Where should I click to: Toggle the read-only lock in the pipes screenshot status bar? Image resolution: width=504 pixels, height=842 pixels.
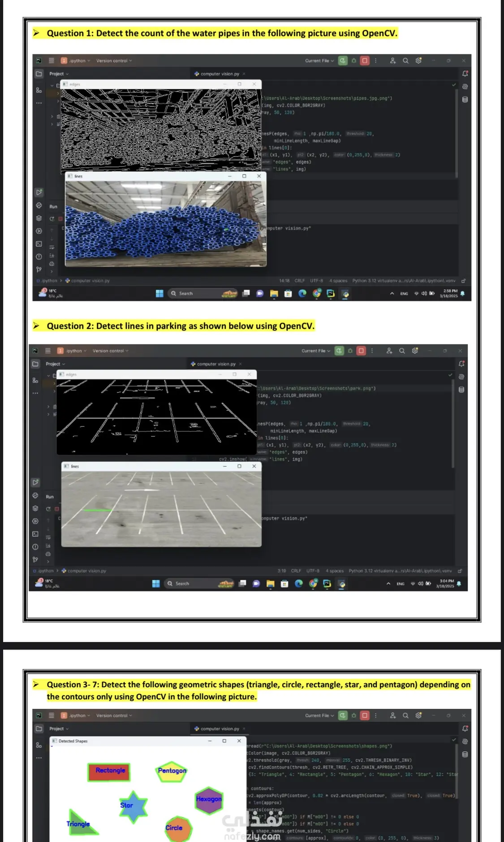[x=464, y=281]
